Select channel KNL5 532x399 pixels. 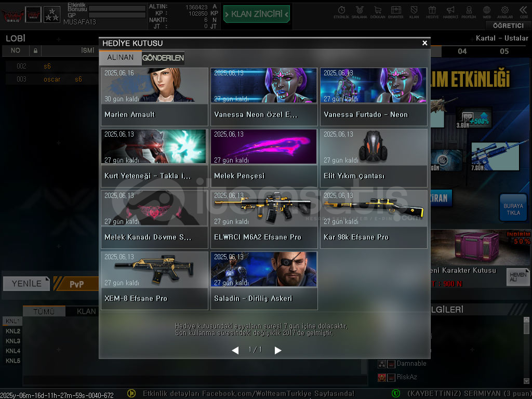tap(12, 361)
